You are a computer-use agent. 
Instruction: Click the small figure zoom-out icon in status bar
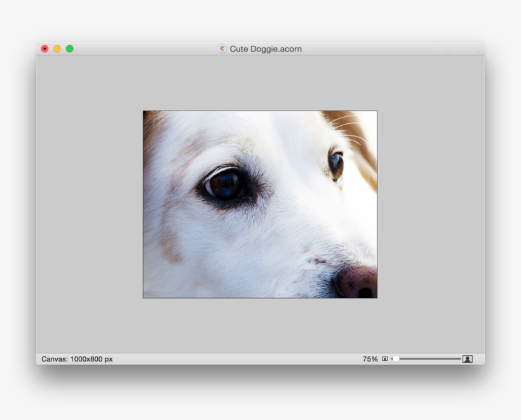click(x=384, y=359)
